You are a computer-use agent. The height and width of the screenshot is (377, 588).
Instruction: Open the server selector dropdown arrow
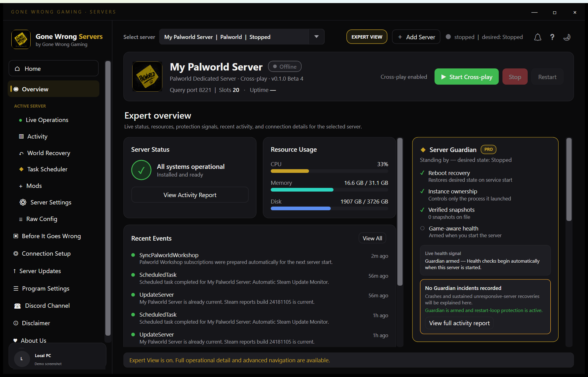click(316, 37)
